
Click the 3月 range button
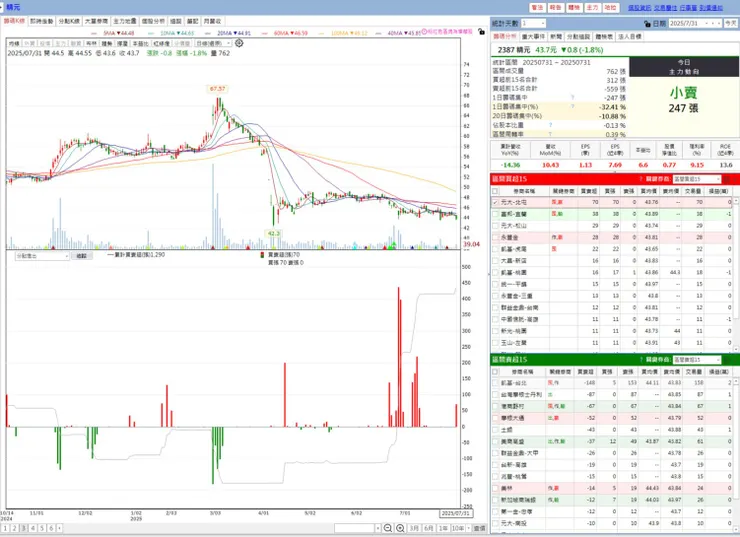coord(414,528)
